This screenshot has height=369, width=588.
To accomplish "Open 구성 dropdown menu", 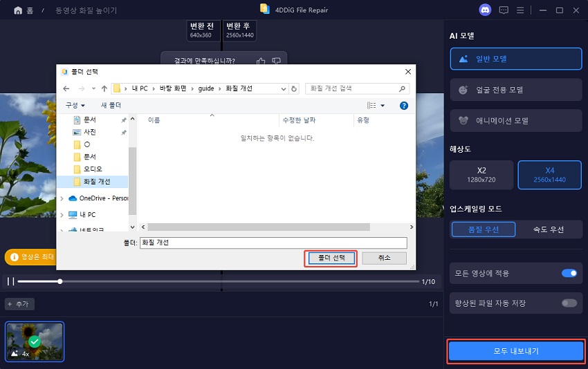I will pyautogui.click(x=75, y=106).
